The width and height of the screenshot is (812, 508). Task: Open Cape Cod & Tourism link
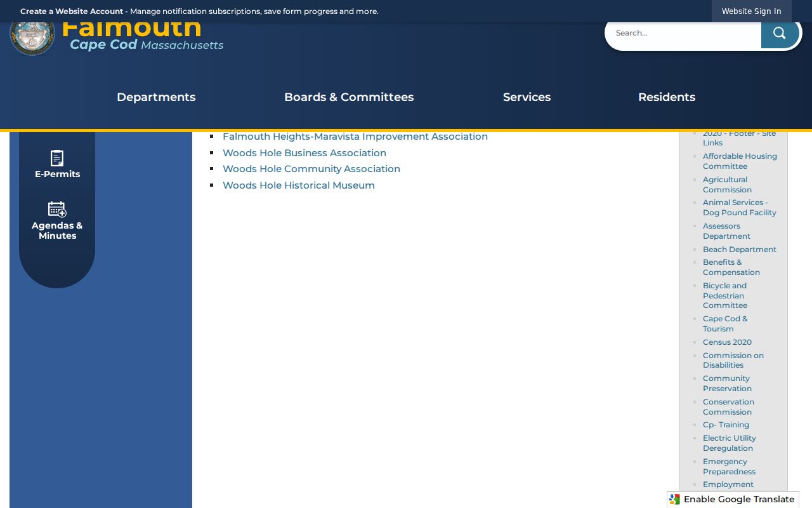click(725, 324)
